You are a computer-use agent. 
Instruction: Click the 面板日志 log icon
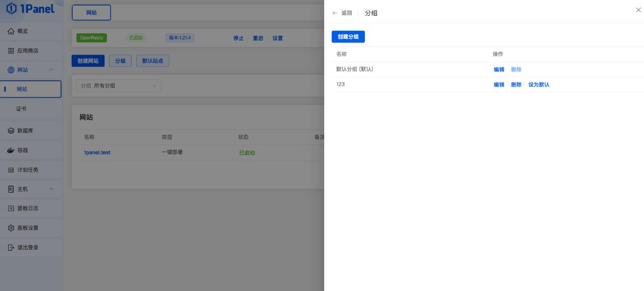[11, 208]
